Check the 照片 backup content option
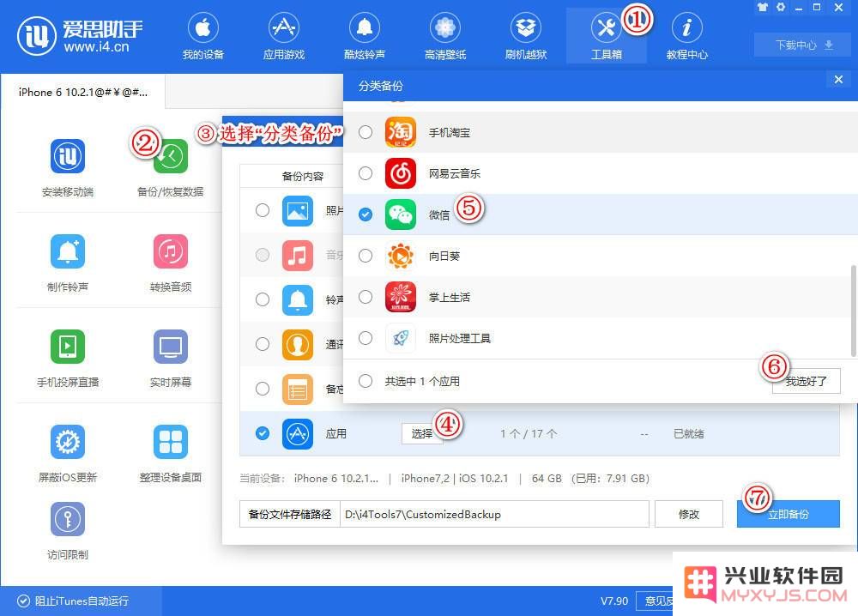Image resolution: width=858 pixels, height=616 pixels. click(x=262, y=210)
